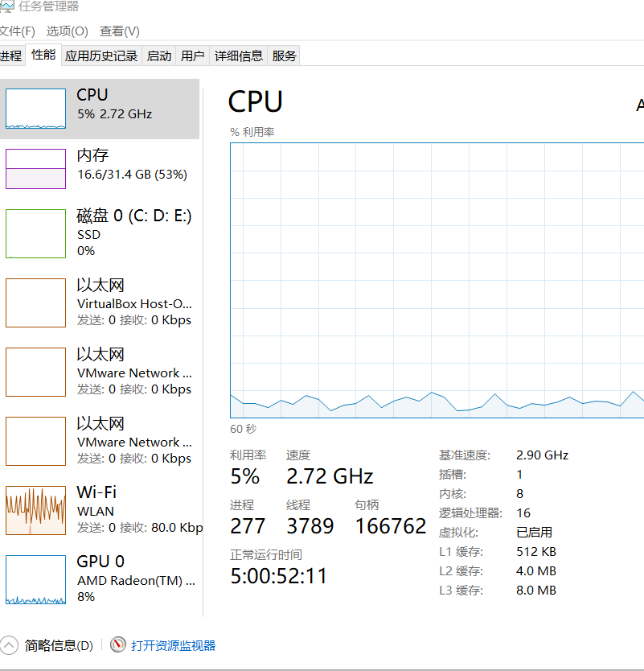The height and width of the screenshot is (671, 644).
Task: Switch to the 启动 tab
Action: pos(159,56)
